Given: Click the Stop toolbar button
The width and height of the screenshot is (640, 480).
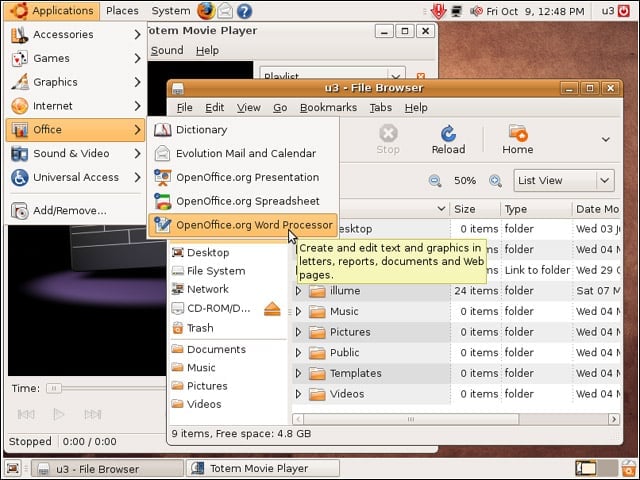Looking at the screenshot, I should click(x=388, y=140).
